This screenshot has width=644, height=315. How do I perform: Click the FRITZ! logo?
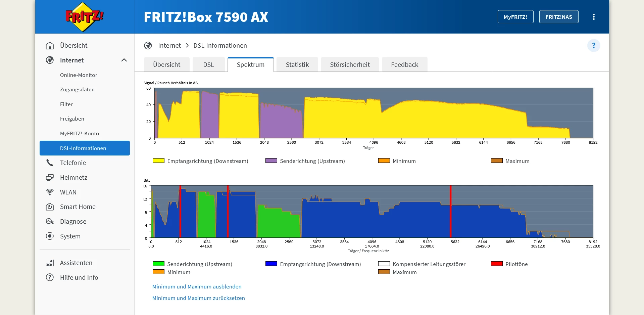(85, 17)
